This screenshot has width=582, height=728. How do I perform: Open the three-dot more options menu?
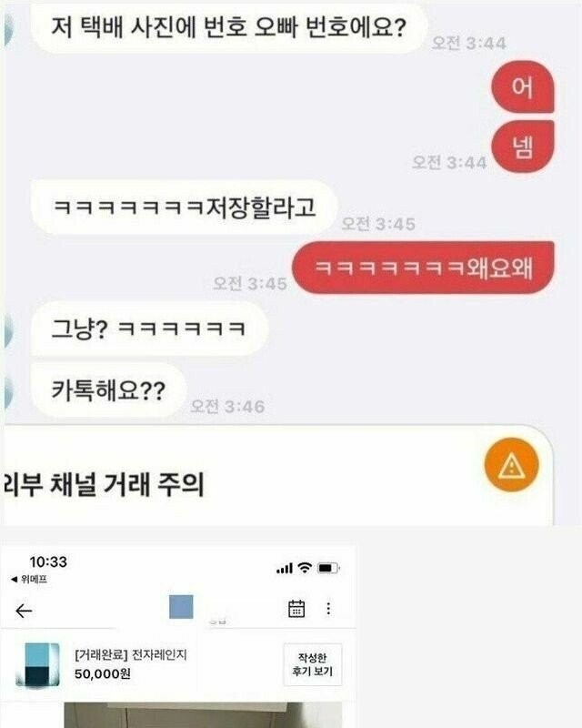tap(328, 609)
